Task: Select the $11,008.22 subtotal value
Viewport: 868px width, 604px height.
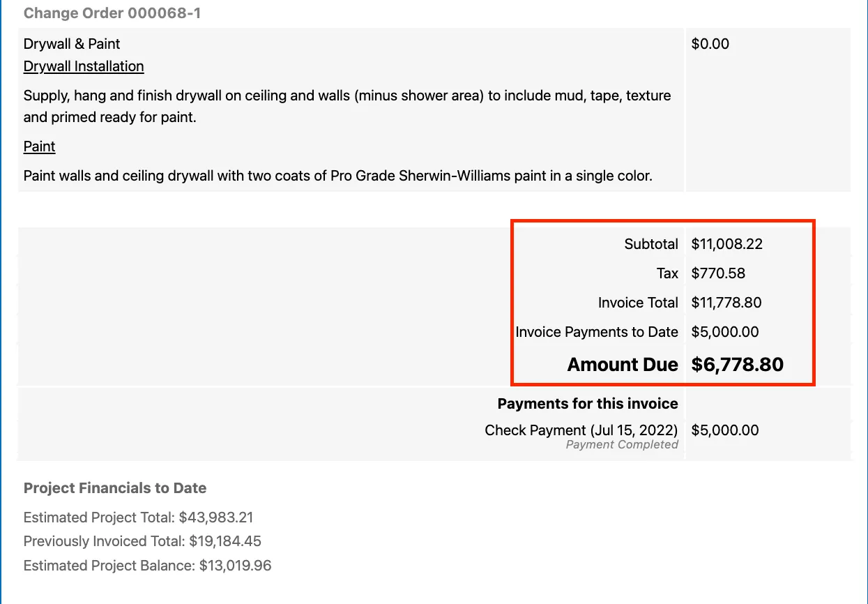Action: (726, 244)
